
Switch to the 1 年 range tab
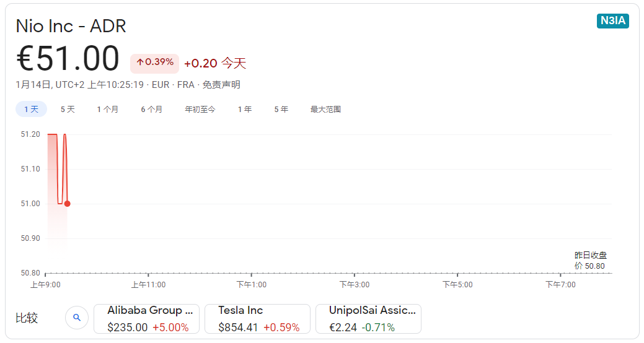point(245,109)
